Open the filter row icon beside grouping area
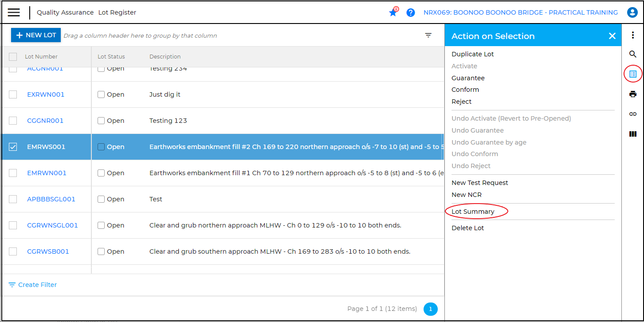 tap(428, 35)
